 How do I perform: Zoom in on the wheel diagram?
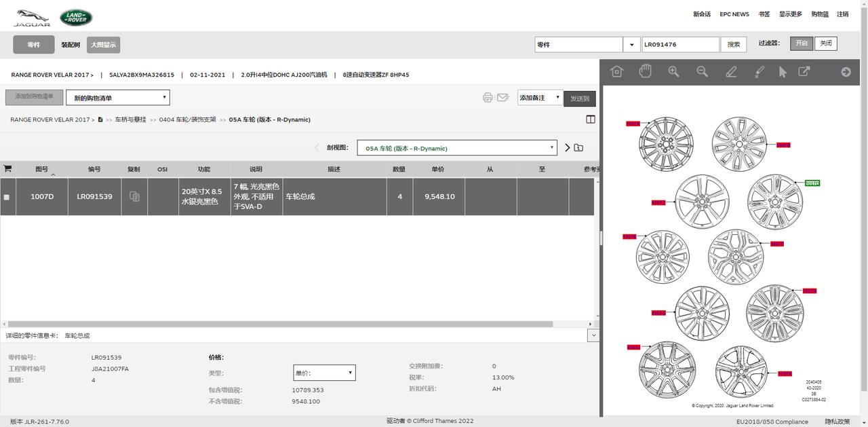(x=673, y=71)
